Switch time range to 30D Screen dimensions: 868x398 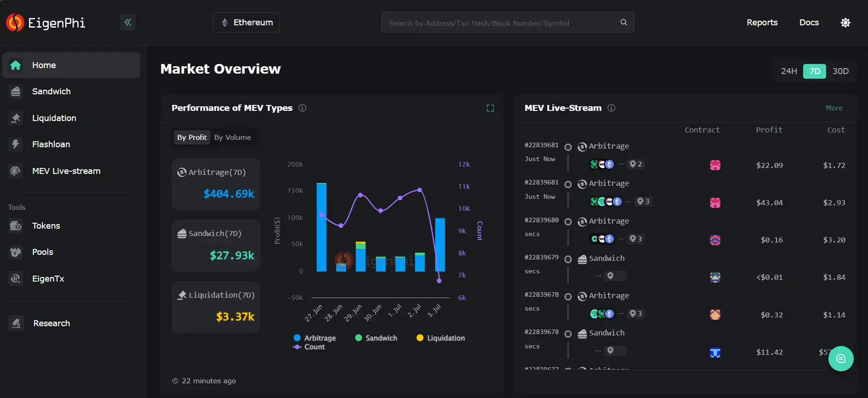[840, 71]
